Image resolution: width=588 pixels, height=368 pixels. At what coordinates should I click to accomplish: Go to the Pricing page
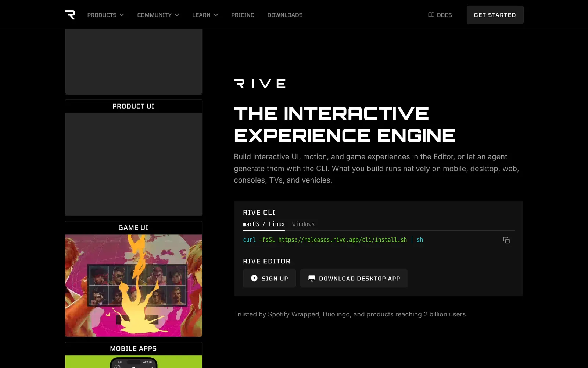(x=243, y=15)
